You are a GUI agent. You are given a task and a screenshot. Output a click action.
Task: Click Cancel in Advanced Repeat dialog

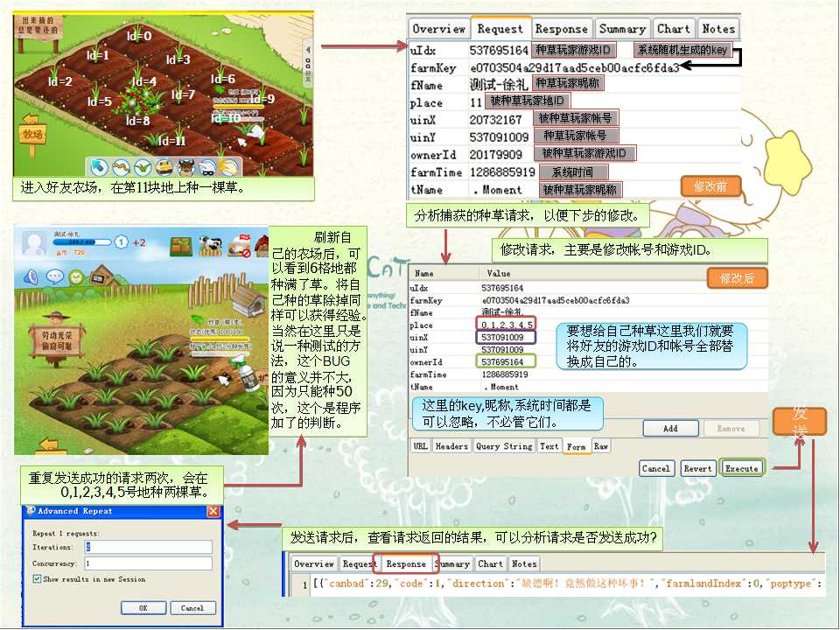192,608
